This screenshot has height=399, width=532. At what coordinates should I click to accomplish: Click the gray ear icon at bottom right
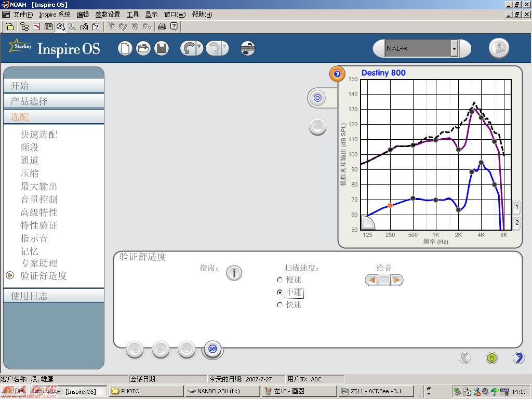465,357
